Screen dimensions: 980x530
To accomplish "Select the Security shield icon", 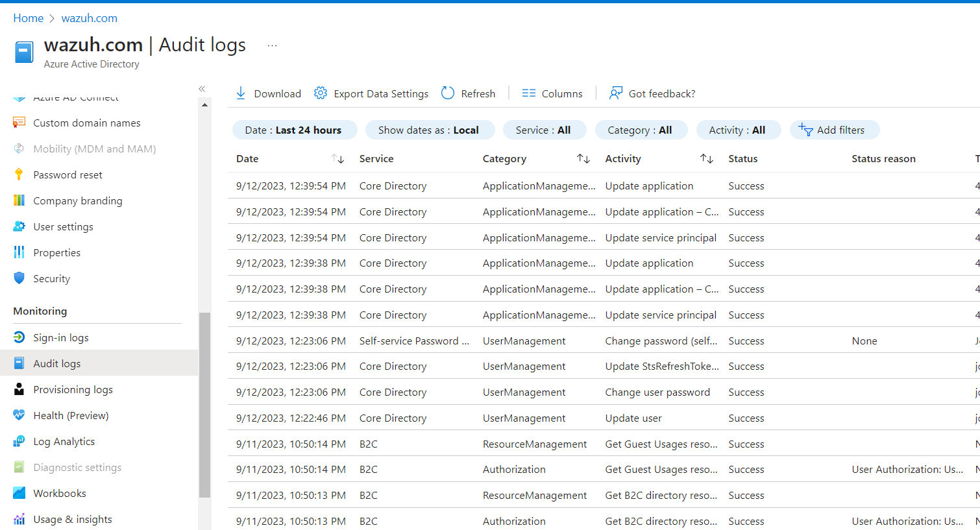I will coord(19,278).
